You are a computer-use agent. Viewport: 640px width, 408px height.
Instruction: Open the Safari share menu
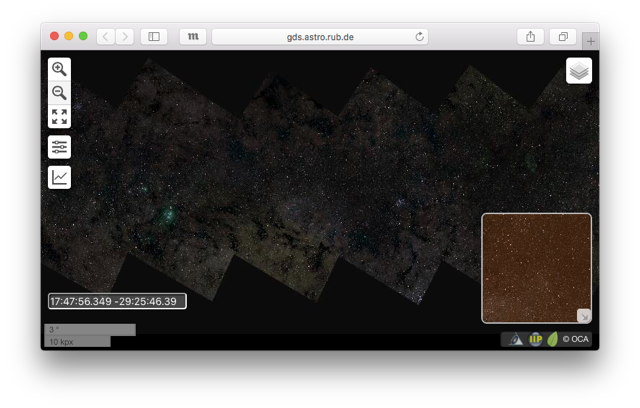tap(530, 36)
